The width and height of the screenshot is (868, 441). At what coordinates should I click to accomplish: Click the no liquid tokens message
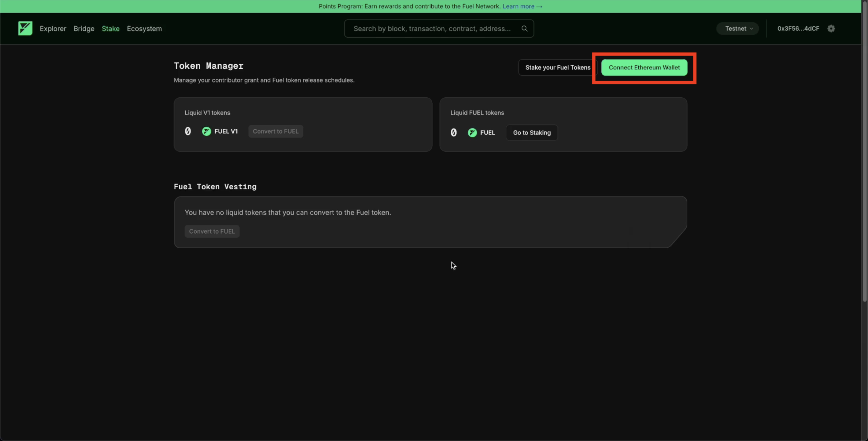[x=288, y=212]
